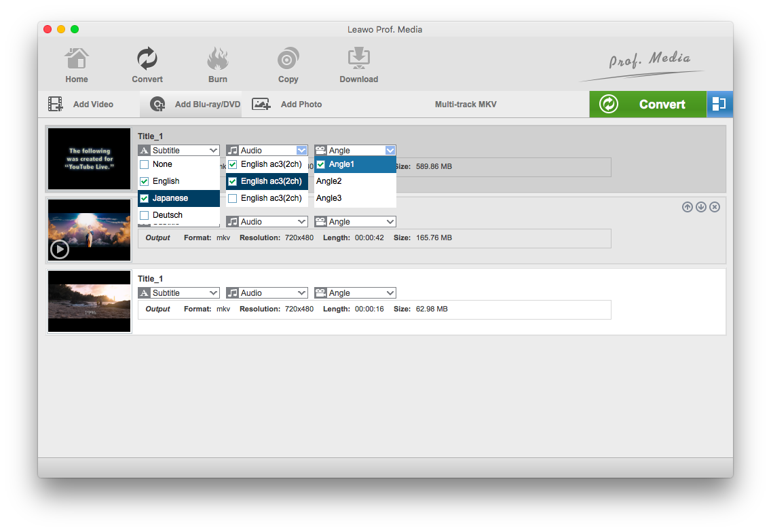Move the second title up with arrow icon
Viewport: 771px width, 532px height.
(688, 207)
